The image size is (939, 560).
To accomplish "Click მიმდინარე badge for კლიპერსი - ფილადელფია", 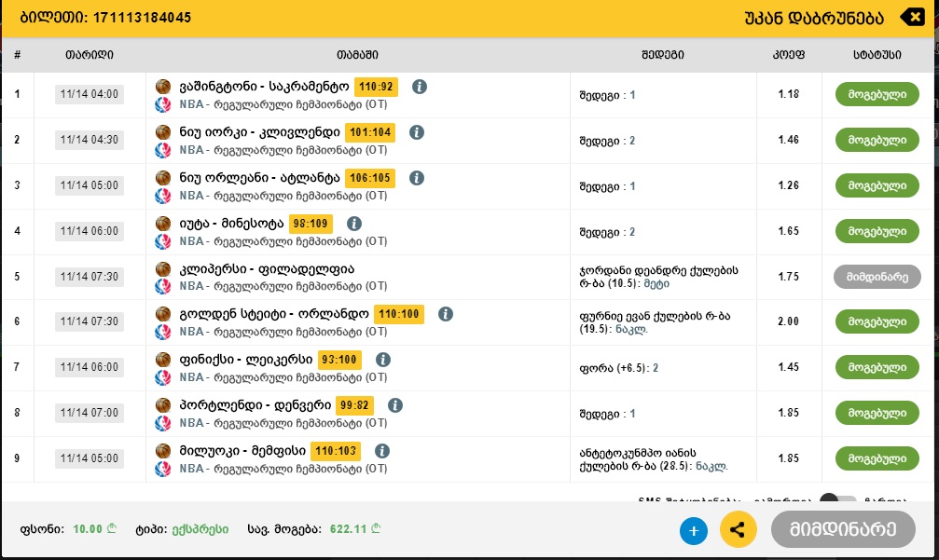I will click(877, 277).
